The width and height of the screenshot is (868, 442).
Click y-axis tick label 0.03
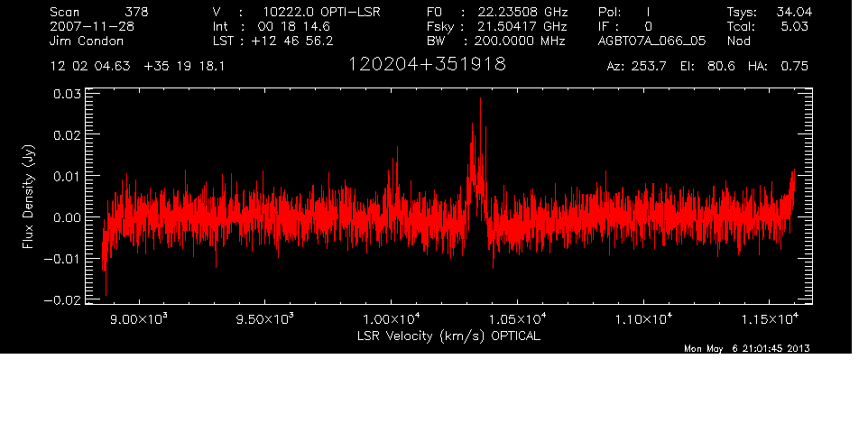pyautogui.click(x=67, y=94)
